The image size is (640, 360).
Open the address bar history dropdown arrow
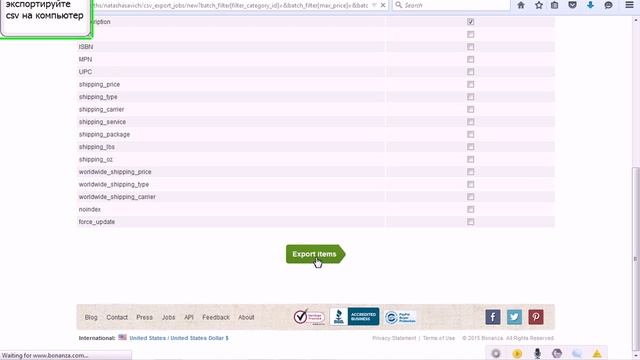[x=374, y=5]
